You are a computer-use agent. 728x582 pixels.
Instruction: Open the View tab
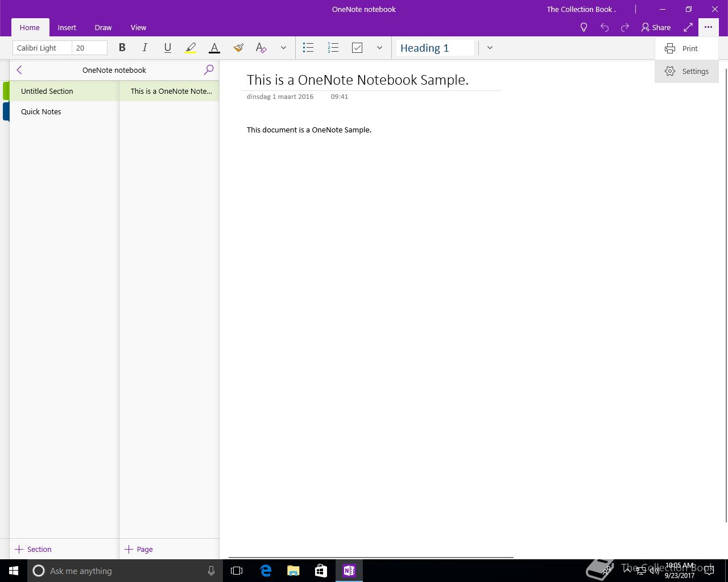[138, 27]
